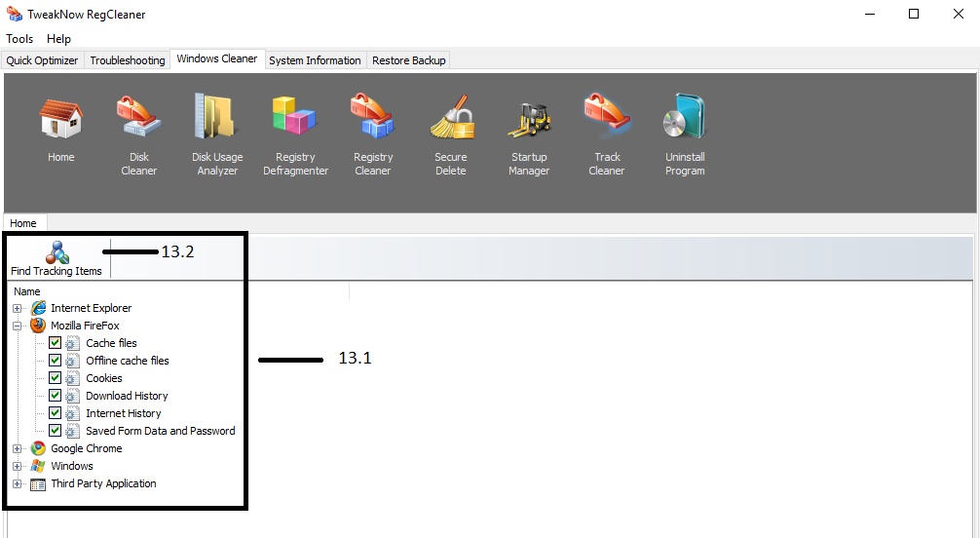Click the Third Party Application icon
Viewport: 980px width, 538px height.
point(38,483)
